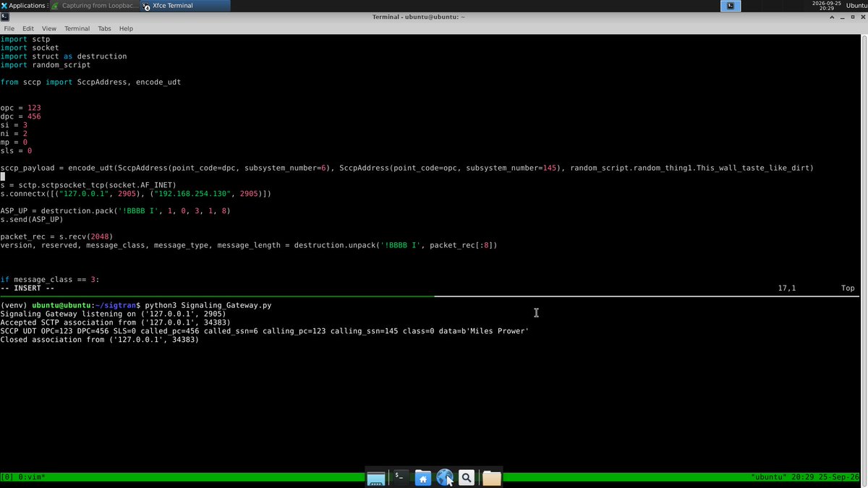Click the 'sls = 0' line
868x488 pixels.
[x=16, y=151]
